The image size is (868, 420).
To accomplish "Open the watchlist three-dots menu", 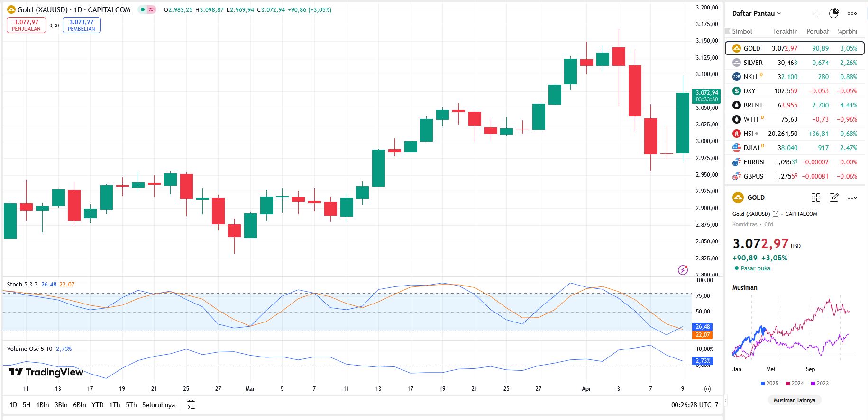I will coord(852,13).
